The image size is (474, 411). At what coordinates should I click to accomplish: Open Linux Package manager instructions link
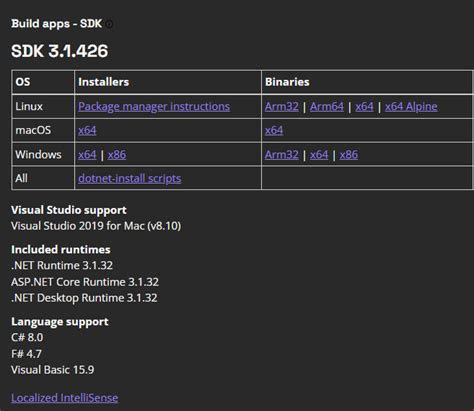(x=154, y=106)
